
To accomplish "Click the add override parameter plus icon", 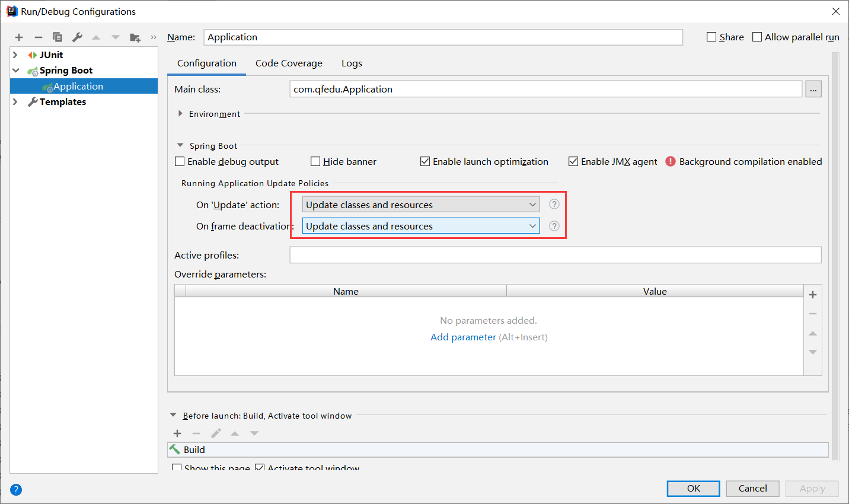I will (x=813, y=295).
